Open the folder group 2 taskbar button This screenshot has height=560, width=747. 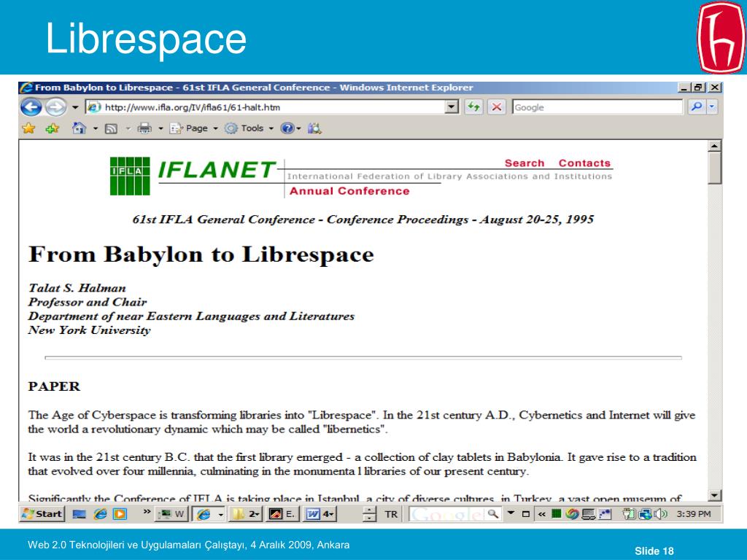tap(246, 514)
